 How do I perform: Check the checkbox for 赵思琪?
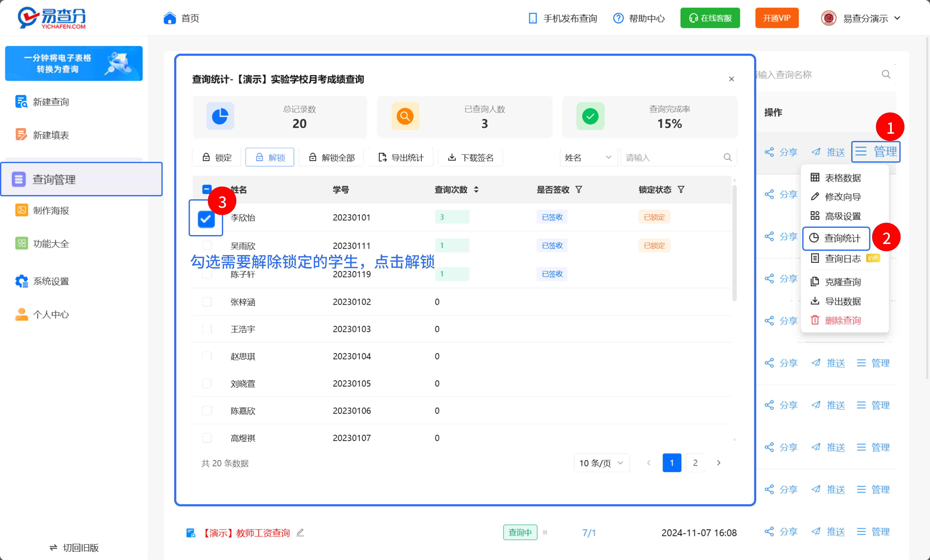pyautogui.click(x=207, y=356)
